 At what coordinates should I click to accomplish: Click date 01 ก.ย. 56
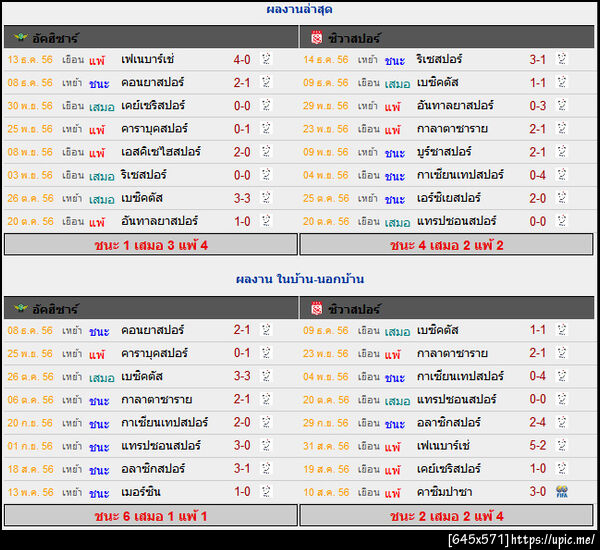pyautogui.click(x=30, y=446)
